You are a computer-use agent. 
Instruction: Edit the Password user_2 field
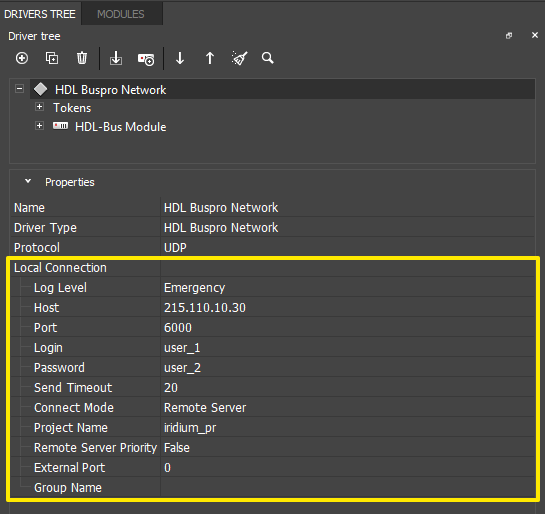coord(347,367)
